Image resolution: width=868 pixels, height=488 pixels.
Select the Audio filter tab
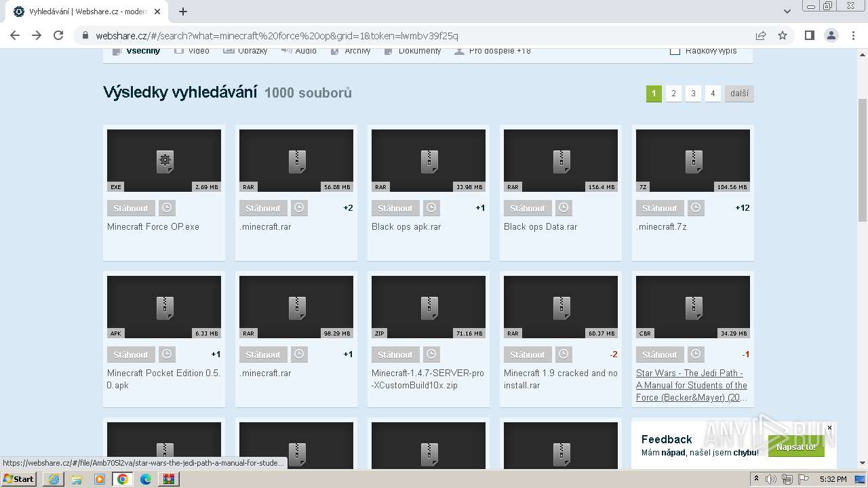click(299, 51)
